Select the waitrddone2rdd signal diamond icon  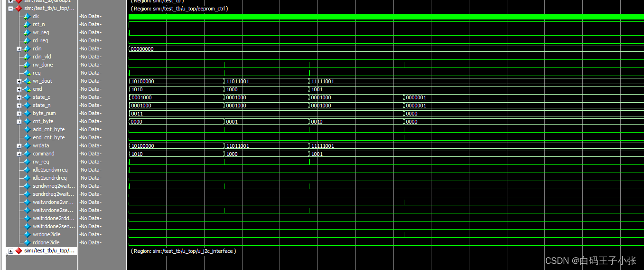click(x=27, y=218)
